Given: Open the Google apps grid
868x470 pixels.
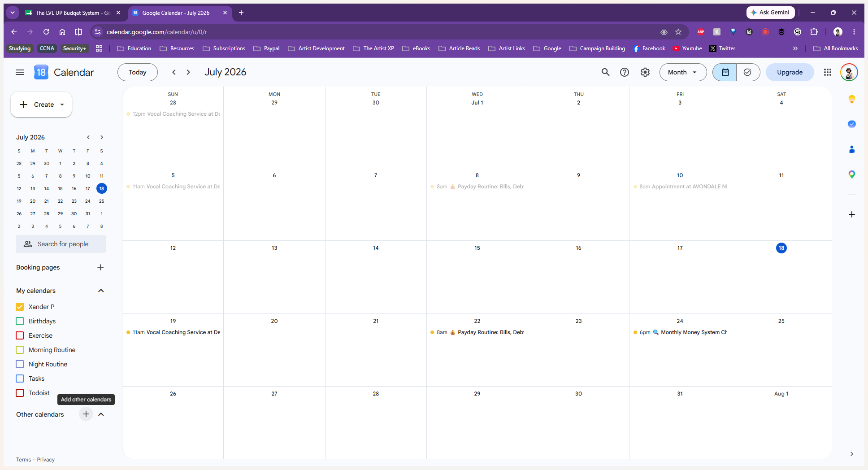Looking at the screenshot, I should point(828,72).
